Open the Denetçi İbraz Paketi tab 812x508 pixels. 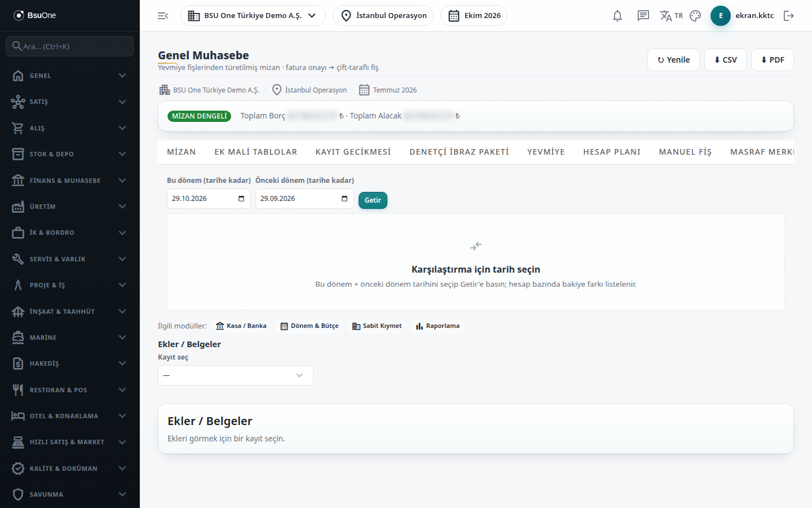pyautogui.click(x=459, y=152)
